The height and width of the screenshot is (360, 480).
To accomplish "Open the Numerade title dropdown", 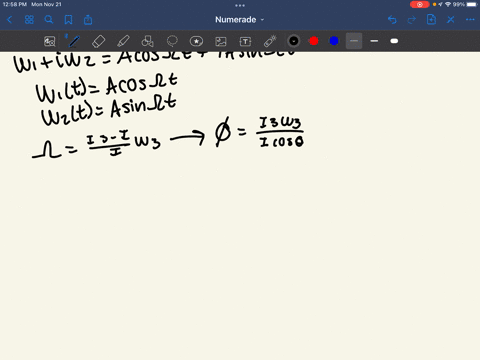I will (x=239, y=20).
